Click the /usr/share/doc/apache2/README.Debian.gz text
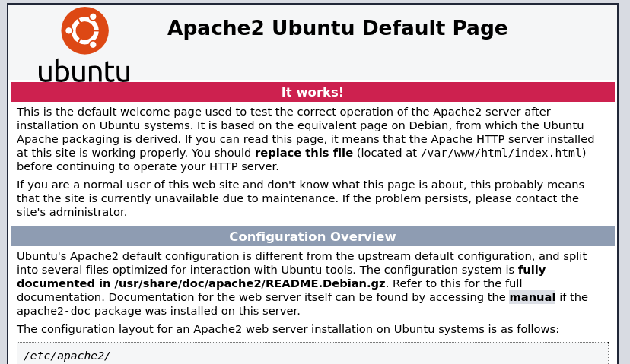This screenshot has width=630, height=364. tap(250, 283)
